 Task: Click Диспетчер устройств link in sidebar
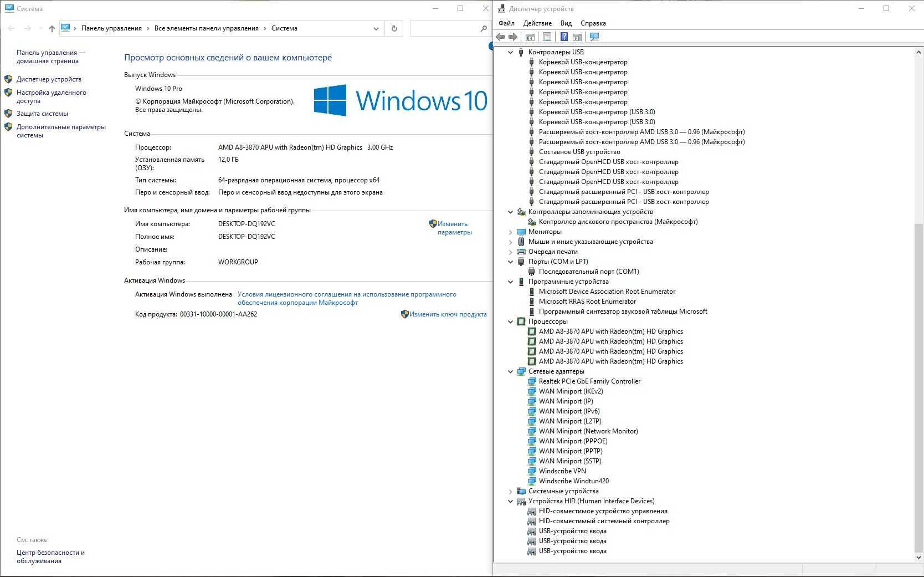pyautogui.click(x=49, y=79)
